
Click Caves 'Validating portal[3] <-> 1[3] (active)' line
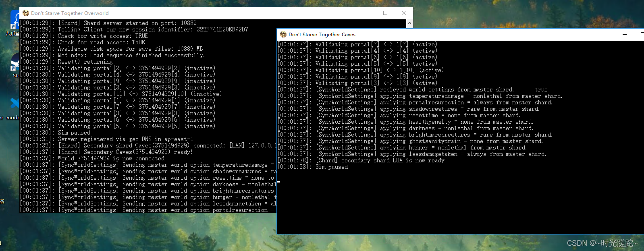(357, 83)
